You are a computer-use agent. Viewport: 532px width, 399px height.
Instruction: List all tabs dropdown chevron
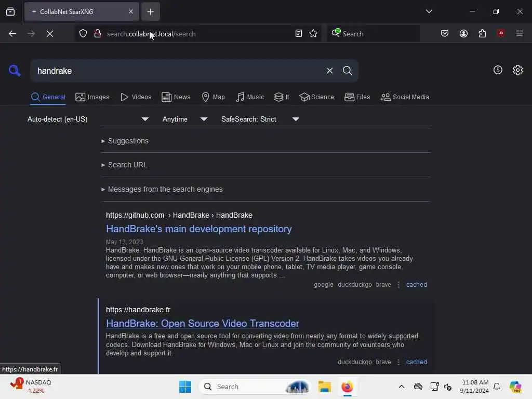(429, 11)
